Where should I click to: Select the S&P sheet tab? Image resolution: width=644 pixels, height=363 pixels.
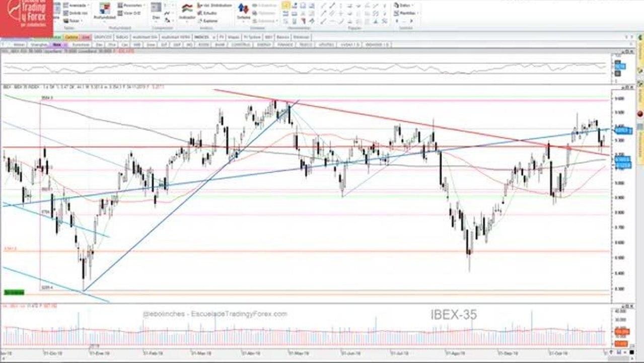click(x=176, y=44)
